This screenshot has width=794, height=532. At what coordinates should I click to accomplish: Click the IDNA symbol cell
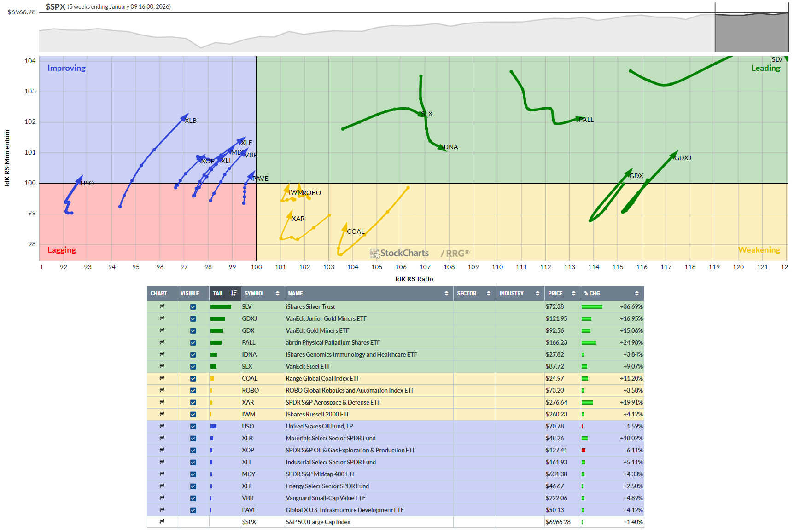[249, 354]
